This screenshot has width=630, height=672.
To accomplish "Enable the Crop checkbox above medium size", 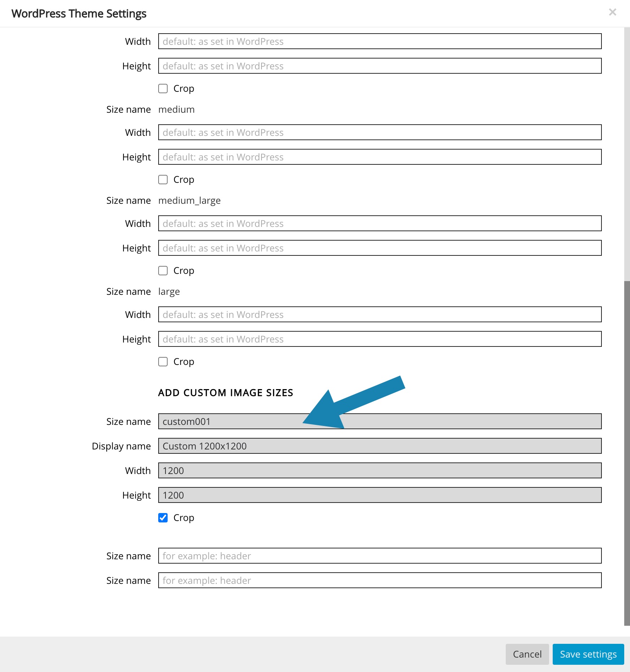I will [x=163, y=89].
